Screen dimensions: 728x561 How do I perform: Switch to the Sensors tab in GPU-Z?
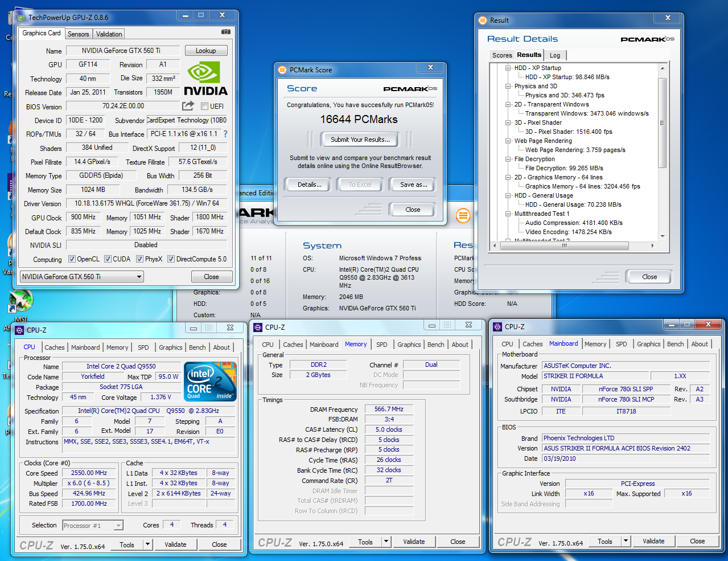click(78, 34)
